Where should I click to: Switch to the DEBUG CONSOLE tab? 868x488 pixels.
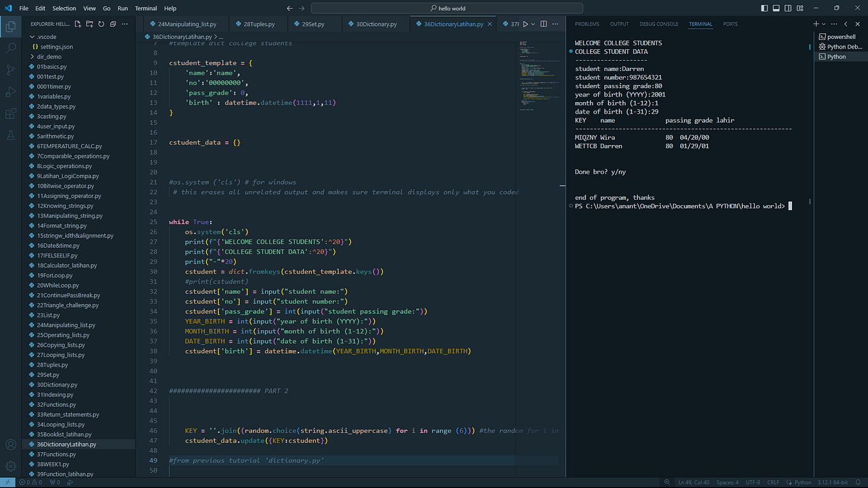coord(658,24)
